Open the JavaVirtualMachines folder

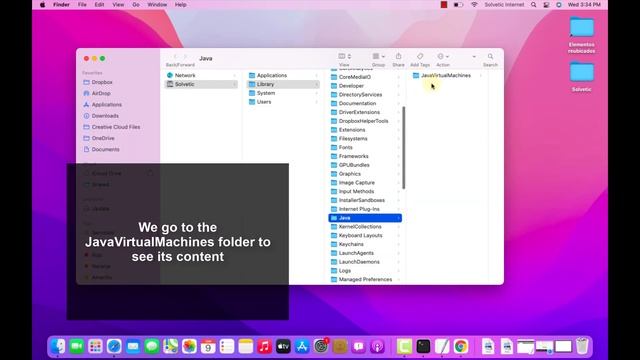tap(446, 76)
